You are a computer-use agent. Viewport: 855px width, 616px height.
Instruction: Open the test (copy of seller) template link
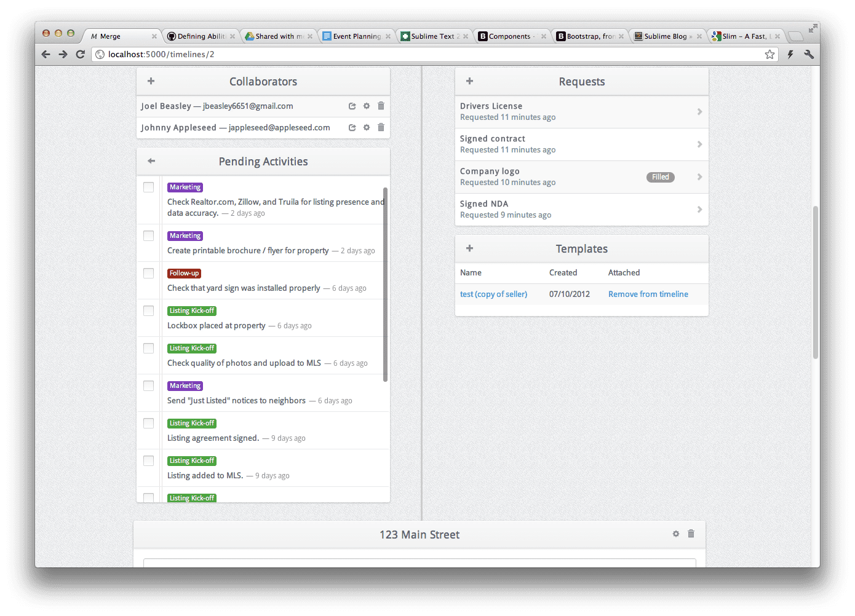coord(493,294)
